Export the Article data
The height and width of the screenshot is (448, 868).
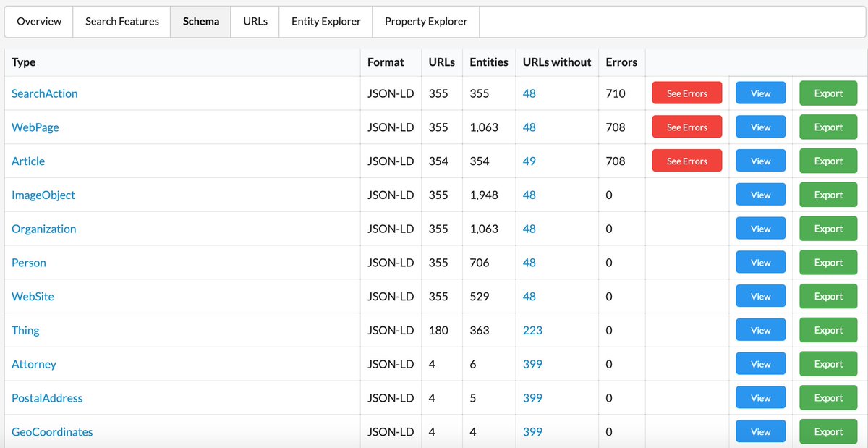click(x=828, y=161)
